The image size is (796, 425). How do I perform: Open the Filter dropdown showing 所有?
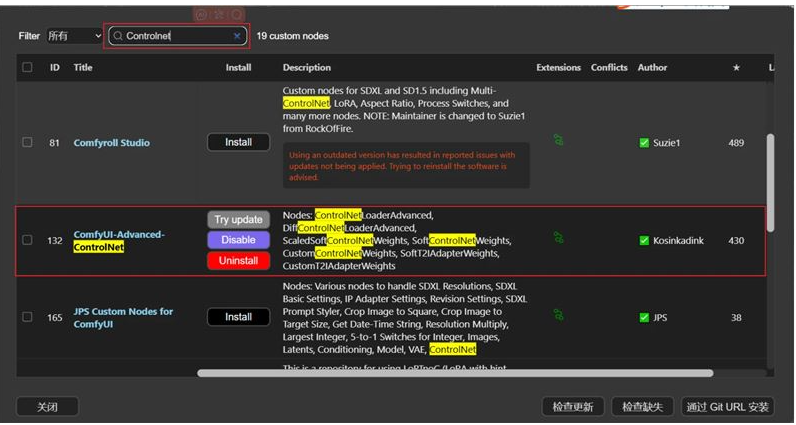(x=74, y=36)
